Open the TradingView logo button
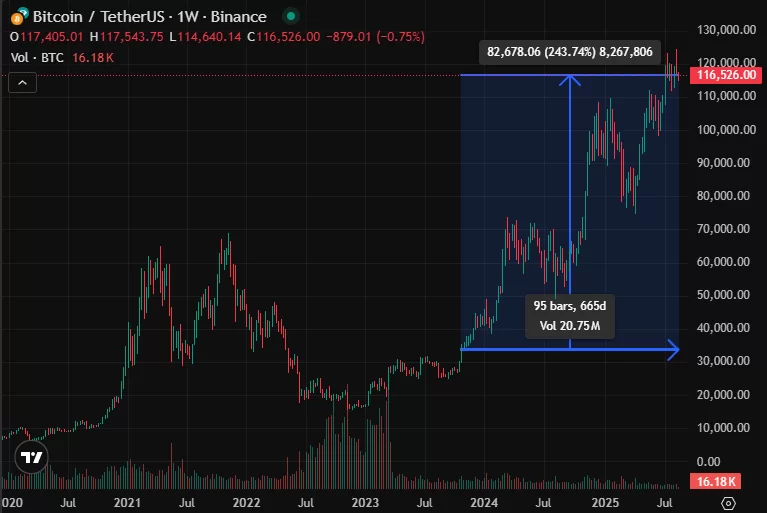This screenshot has height=513, width=767. tap(32, 457)
